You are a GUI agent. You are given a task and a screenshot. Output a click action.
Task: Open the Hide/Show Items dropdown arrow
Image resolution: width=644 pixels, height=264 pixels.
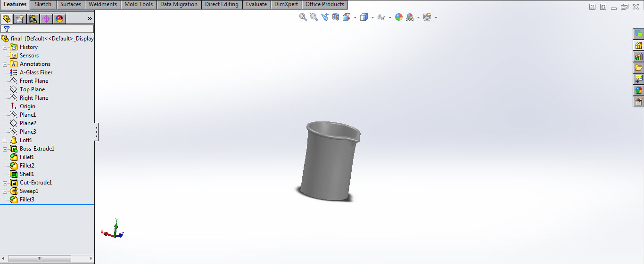390,18
